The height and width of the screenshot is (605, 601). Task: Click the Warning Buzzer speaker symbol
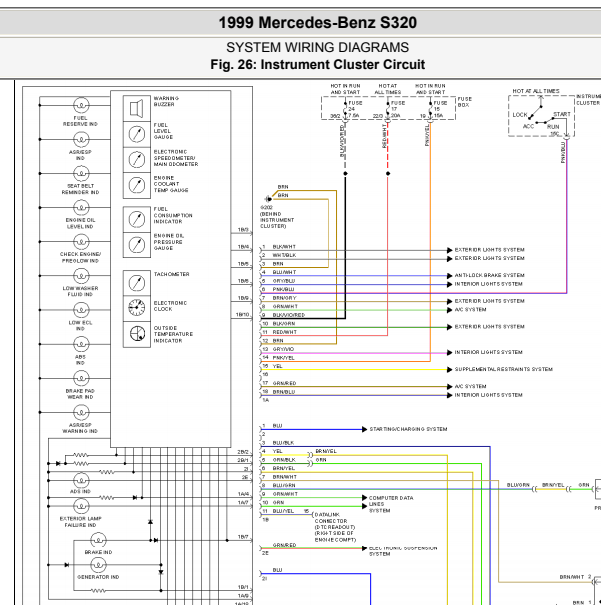[137, 108]
